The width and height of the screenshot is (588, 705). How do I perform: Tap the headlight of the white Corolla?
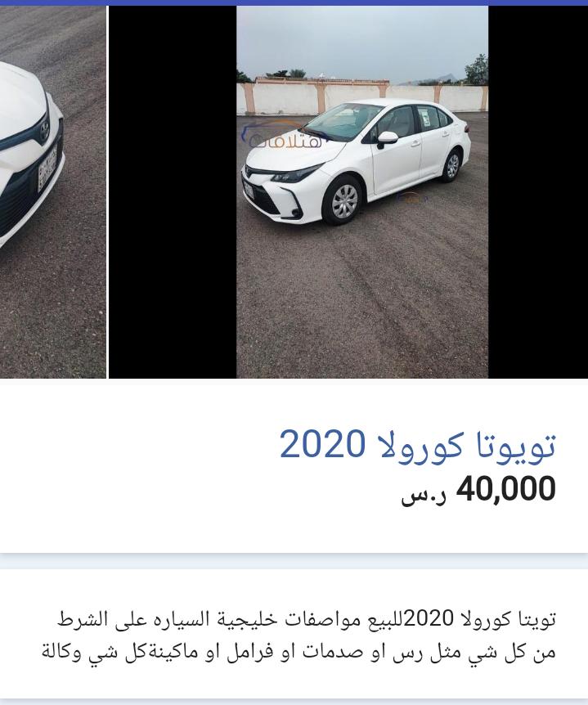coord(296,174)
